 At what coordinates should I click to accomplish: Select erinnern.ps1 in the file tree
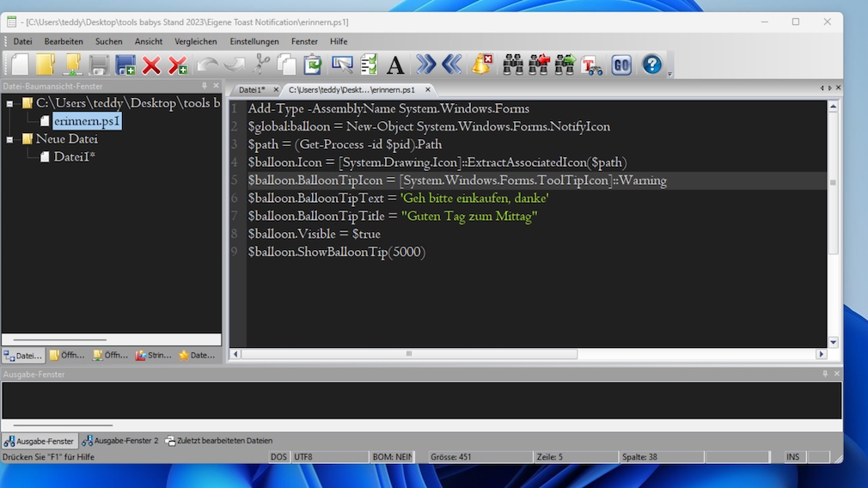click(86, 121)
